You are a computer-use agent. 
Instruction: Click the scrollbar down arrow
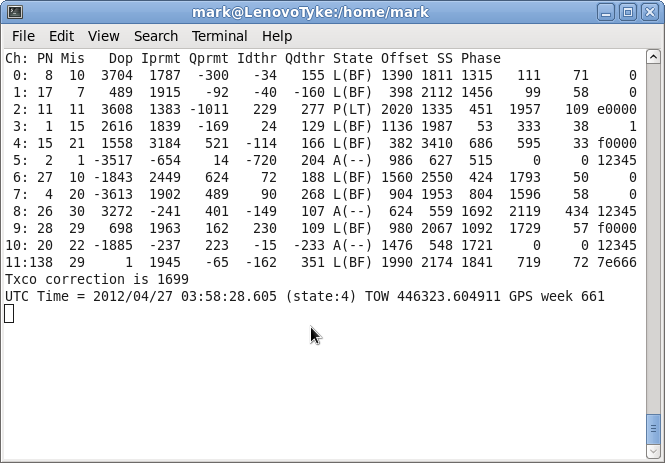tap(653, 450)
